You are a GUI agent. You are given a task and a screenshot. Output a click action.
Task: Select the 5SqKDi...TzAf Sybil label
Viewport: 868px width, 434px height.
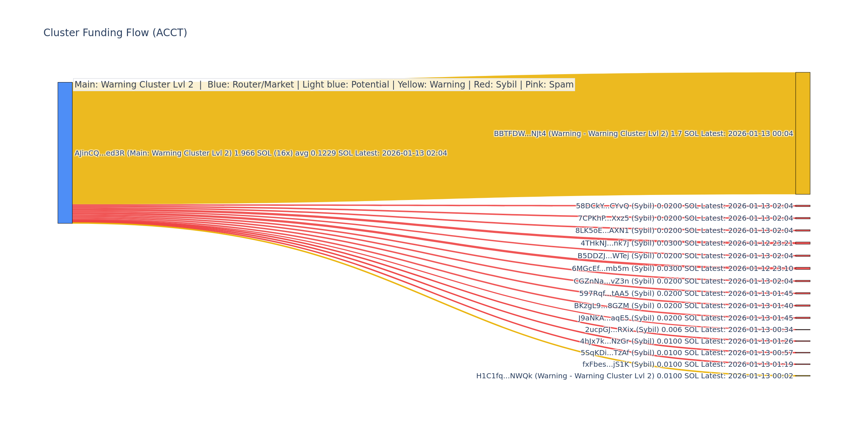tap(686, 353)
